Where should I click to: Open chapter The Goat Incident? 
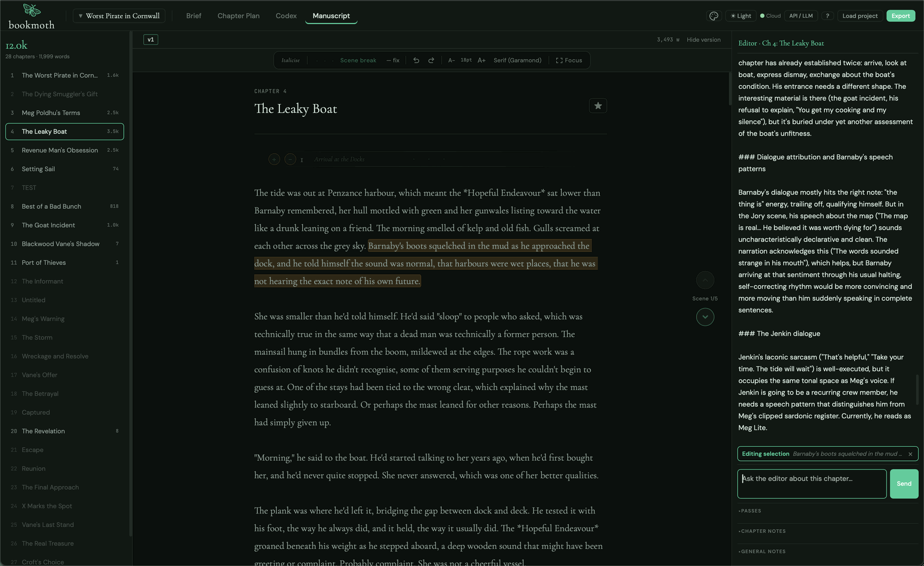point(65,225)
